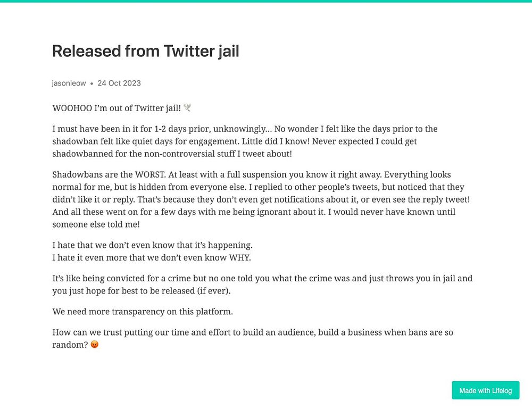The width and height of the screenshot is (532, 410).
Task: Click the angry face emoji after 'random?'
Action: coord(95,345)
